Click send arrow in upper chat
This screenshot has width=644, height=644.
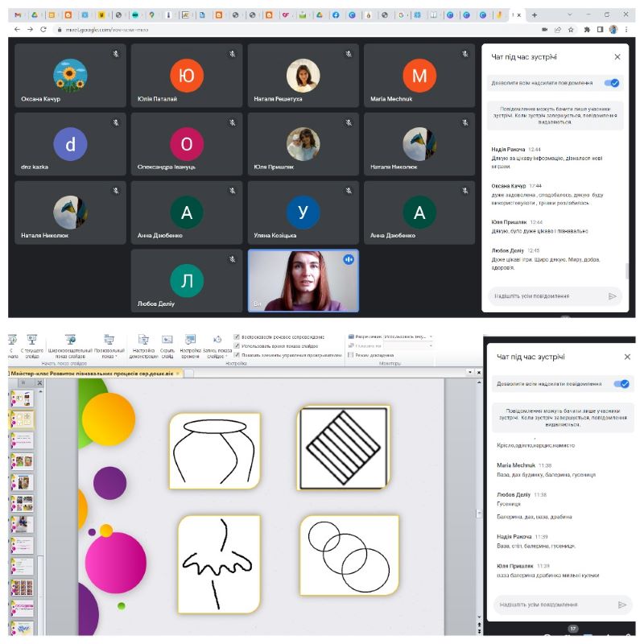[x=613, y=296]
